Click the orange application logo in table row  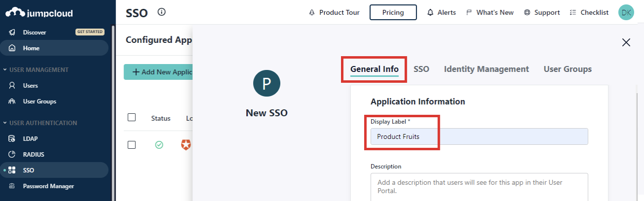186,145
